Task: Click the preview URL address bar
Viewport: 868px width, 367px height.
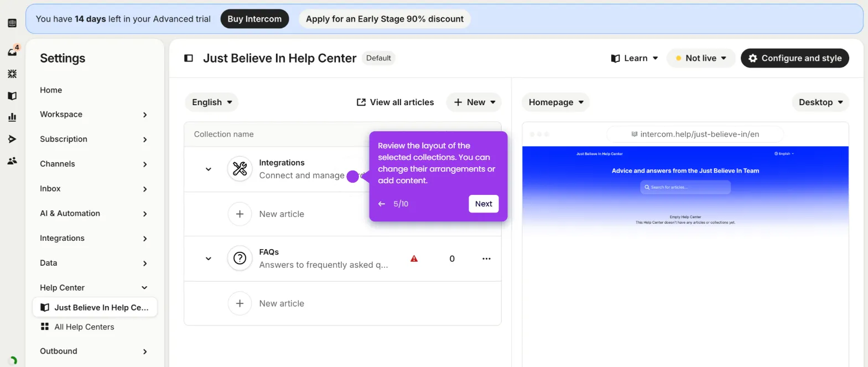Action: click(695, 134)
